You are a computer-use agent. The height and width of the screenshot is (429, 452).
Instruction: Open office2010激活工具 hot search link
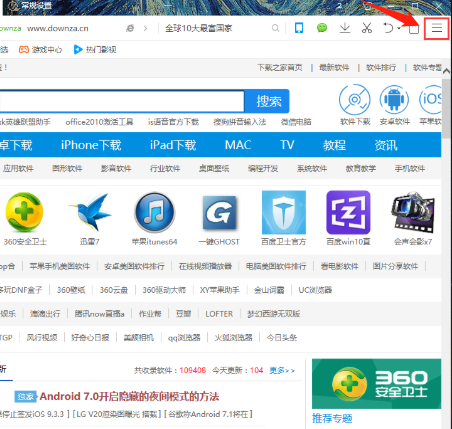(x=99, y=122)
